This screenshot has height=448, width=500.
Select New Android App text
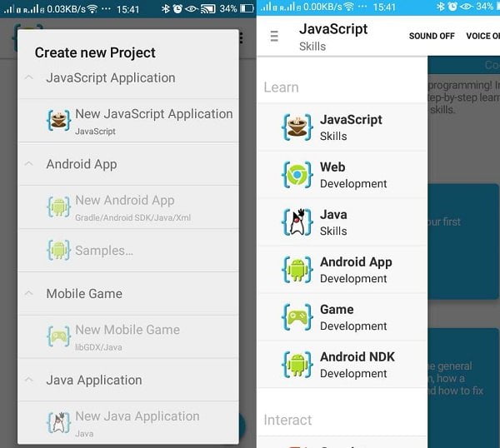click(x=125, y=201)
